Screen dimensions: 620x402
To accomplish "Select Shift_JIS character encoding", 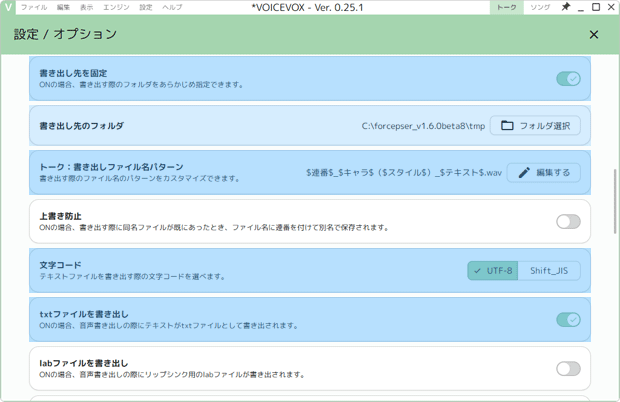I will (x=549, y=271).
